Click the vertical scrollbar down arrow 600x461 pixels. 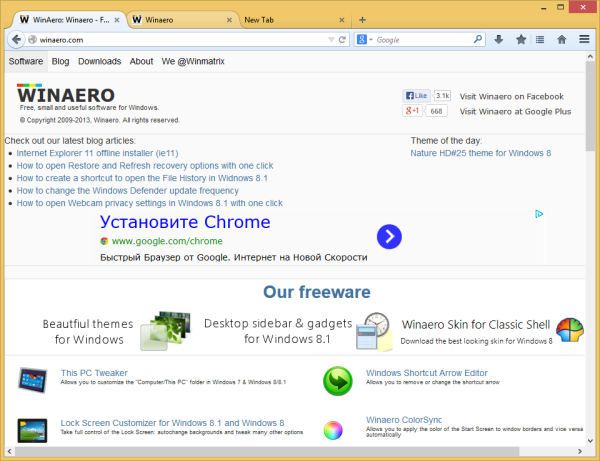pos(590,441)
